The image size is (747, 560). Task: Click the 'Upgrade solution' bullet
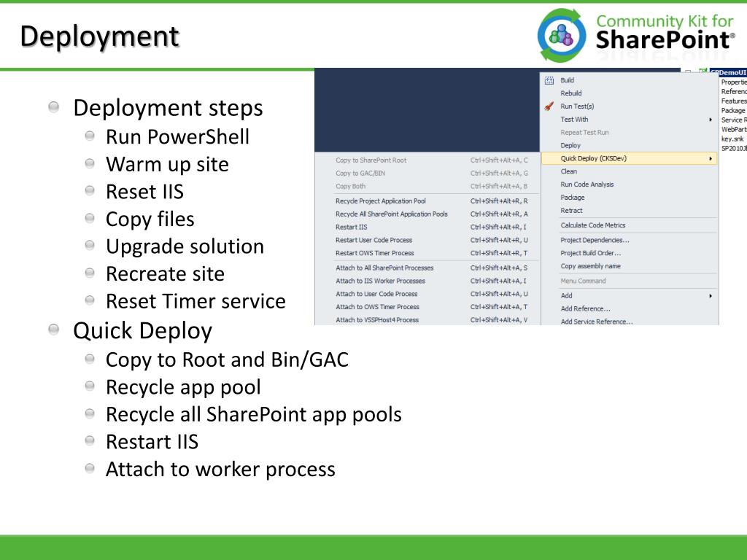click(x=185, y=246)
